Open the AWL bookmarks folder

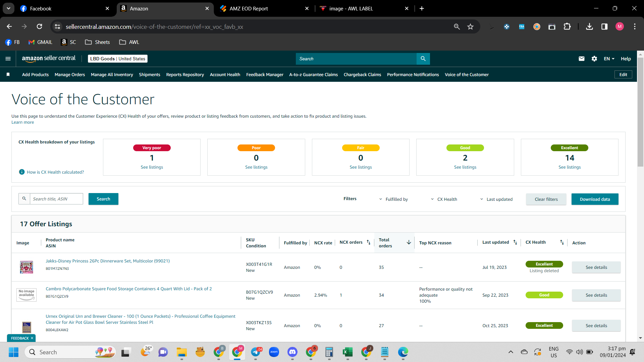pyautogui.click(x=129, y=42)
